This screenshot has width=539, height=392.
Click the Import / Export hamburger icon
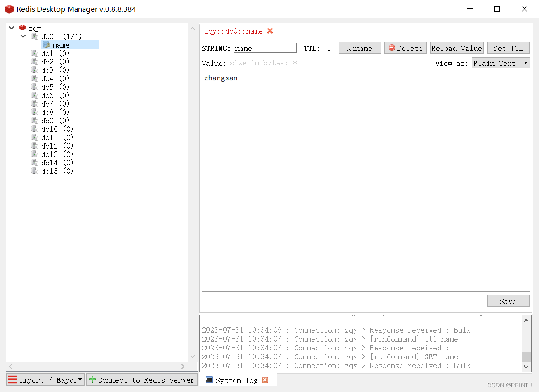(x=13, y=380)
